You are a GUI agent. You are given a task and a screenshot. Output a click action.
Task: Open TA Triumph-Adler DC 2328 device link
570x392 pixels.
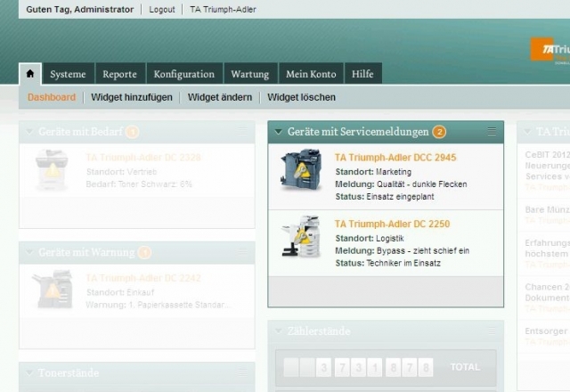point(143,158)
